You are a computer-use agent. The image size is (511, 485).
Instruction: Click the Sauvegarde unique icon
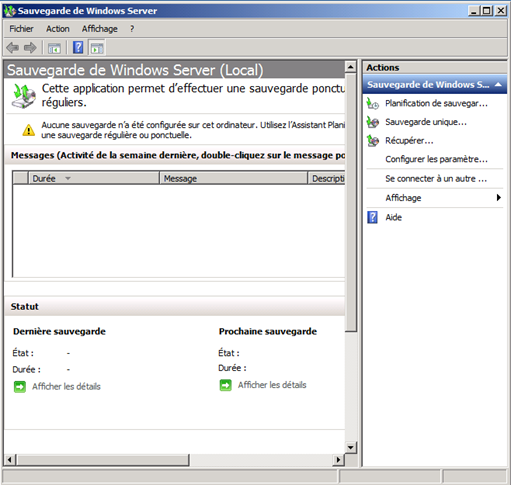373,122
